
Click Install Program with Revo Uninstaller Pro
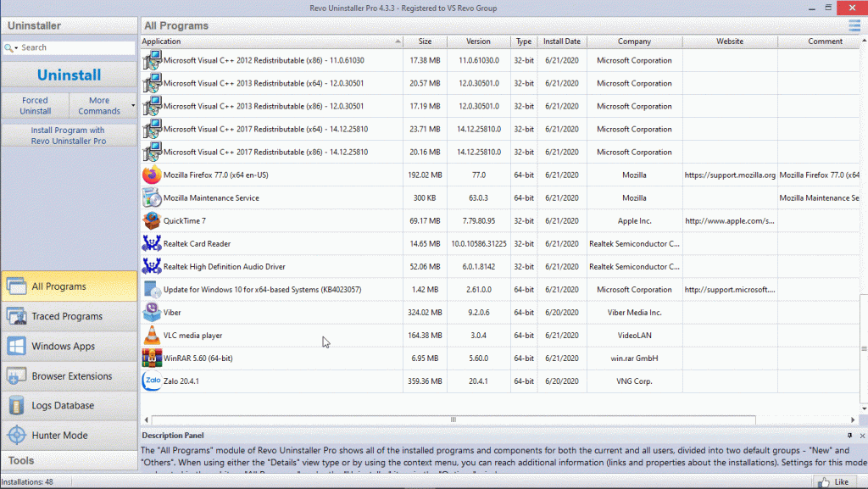[x=69, y=136]
